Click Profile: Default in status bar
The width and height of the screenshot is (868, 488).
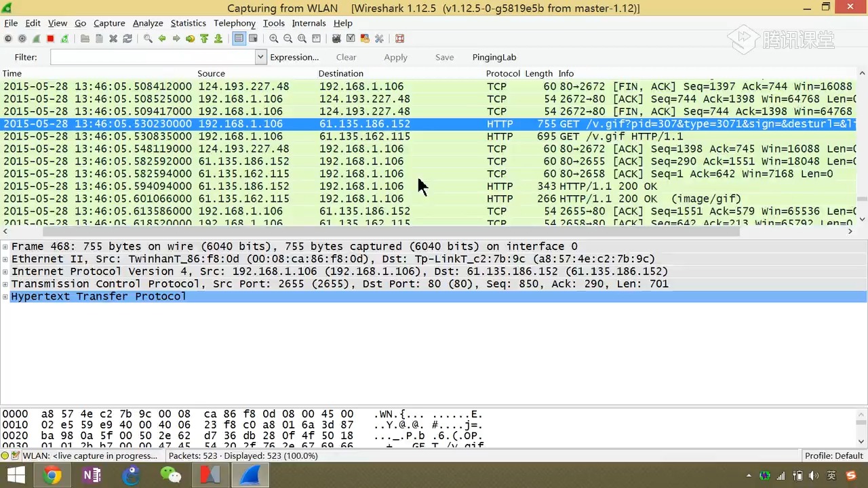(833, 456)
